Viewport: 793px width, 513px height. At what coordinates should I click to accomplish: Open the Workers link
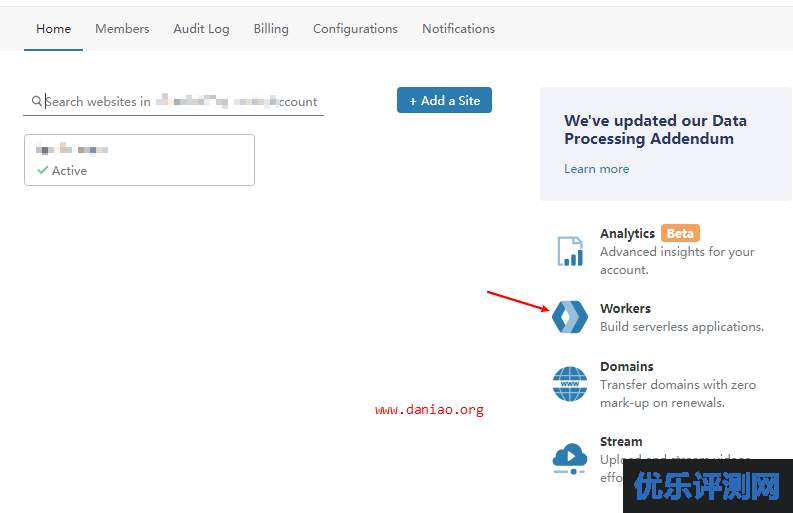coord(625,308)
